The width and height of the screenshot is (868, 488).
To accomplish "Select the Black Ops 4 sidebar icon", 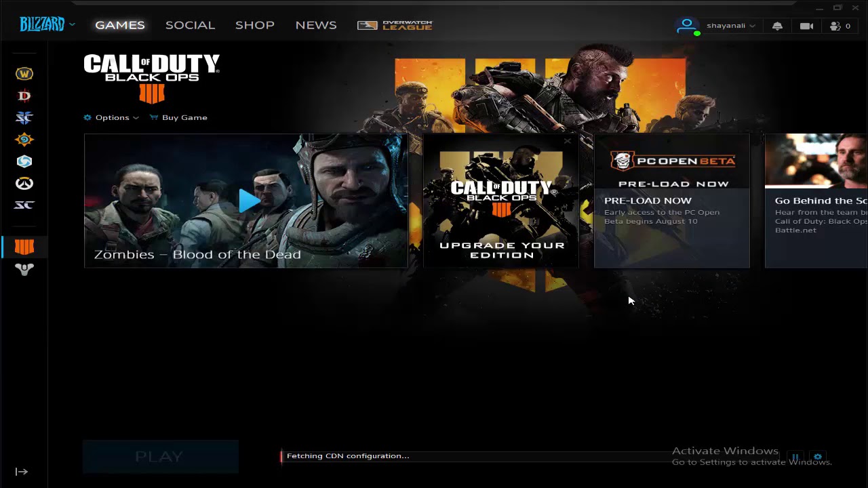I will coord(24,247).
